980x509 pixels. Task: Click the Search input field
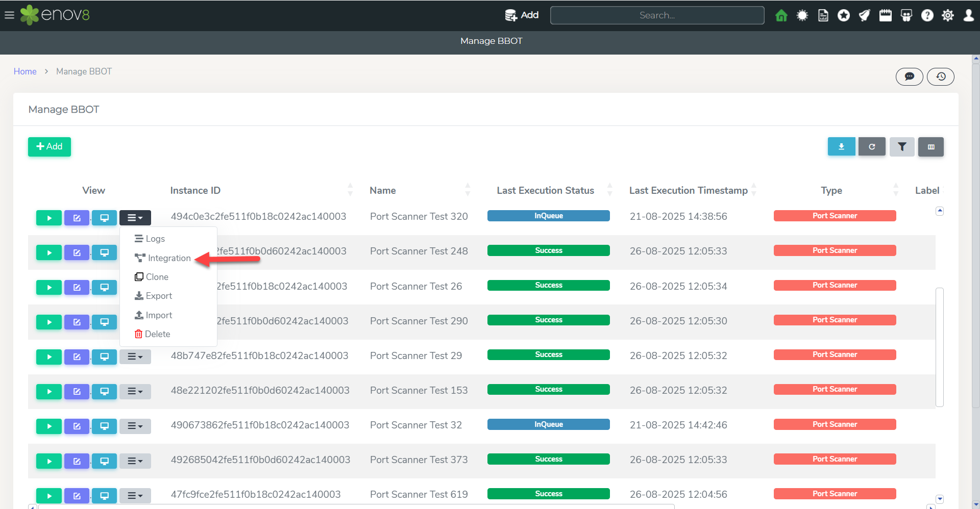[x=657, y=15]
